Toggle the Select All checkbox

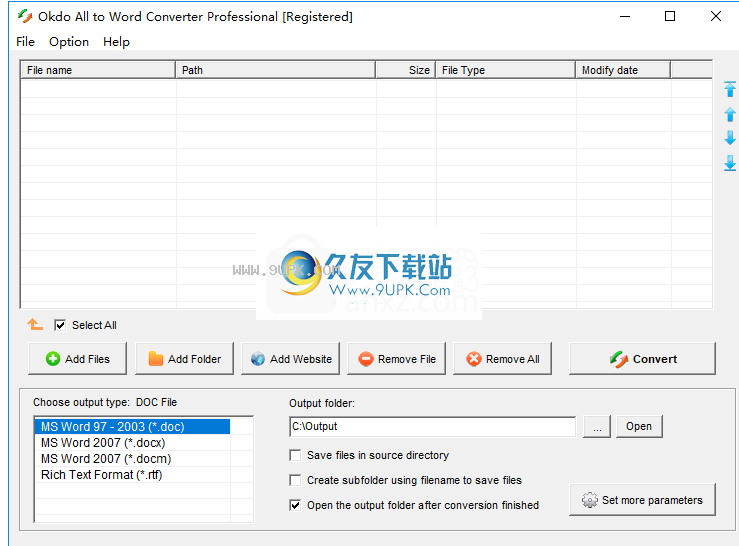click(60, 325)
